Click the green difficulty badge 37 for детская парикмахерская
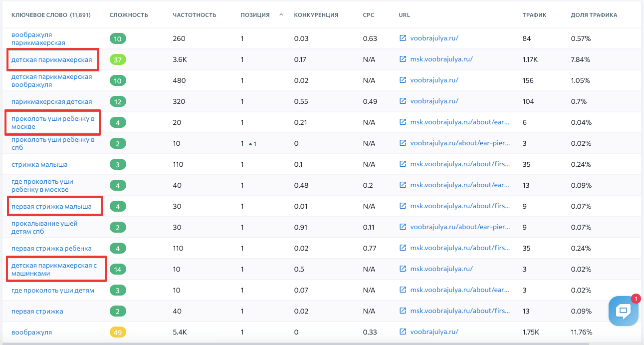Image resolution: width=644 pixels, height=345 pixels. click(118, 59)
